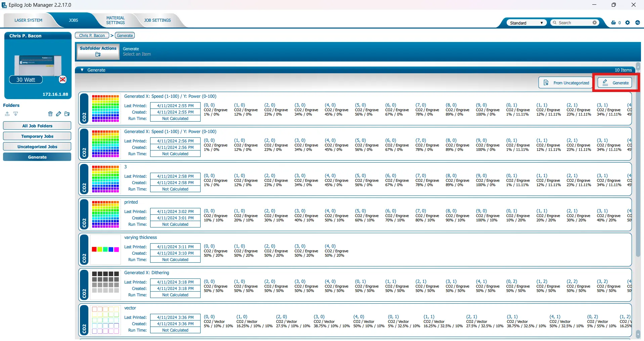Viewport: 644px width, 341px height.
Task: Open the print queue printer icon
Action: (x=613, y=23)
